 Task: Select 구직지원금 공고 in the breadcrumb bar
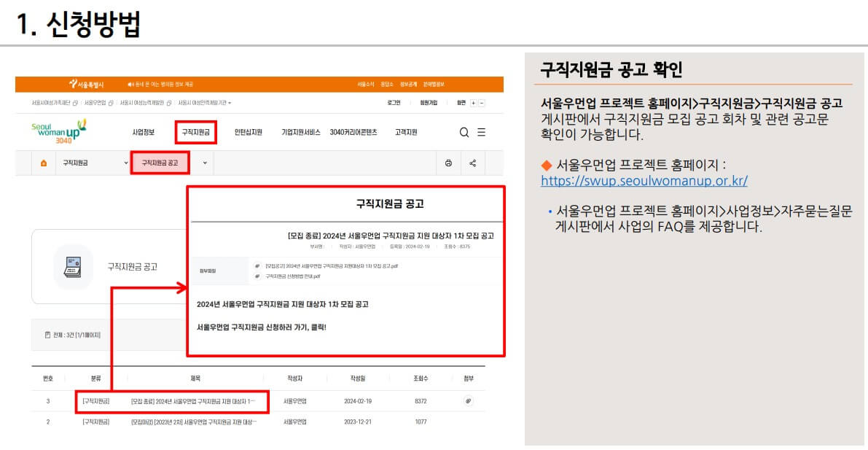[x=160, y=163]
